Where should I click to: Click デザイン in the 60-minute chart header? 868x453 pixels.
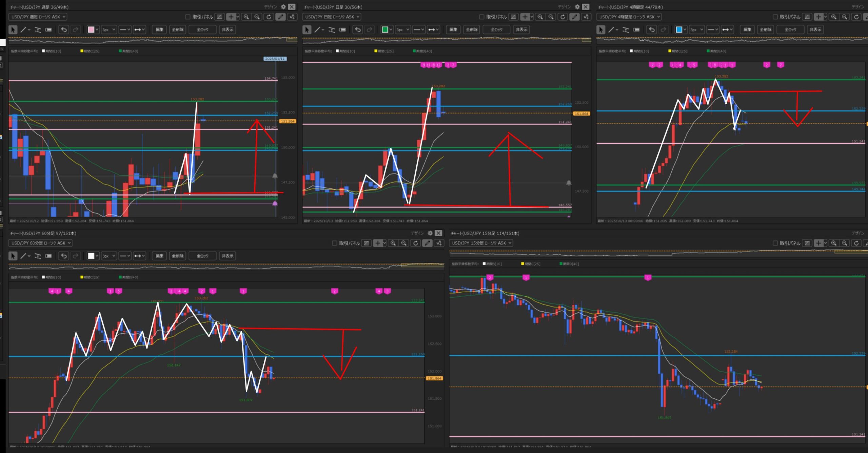[417, 233]
